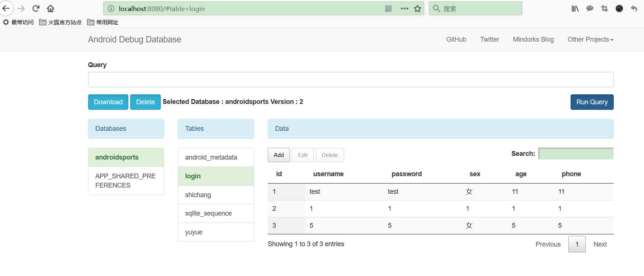Sort by the sex column header

coord(475,174)
